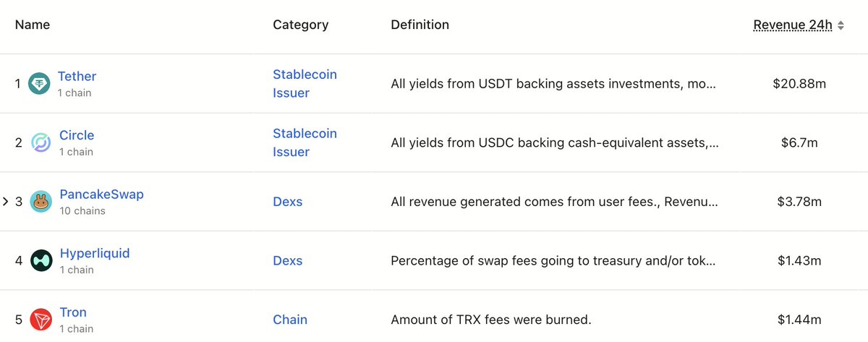
Task: Click Tether's truncated definition text
Action: click(553, 84)
